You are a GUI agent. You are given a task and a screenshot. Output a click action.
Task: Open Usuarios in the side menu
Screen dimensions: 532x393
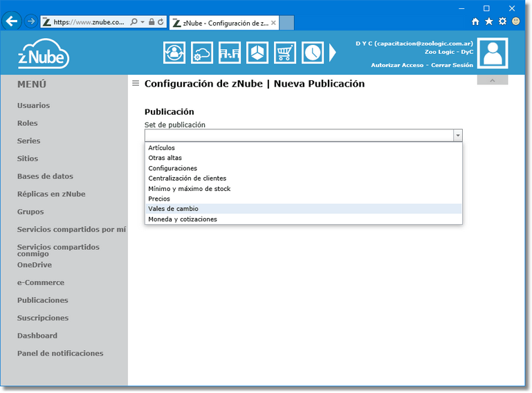tap(34, 106)
